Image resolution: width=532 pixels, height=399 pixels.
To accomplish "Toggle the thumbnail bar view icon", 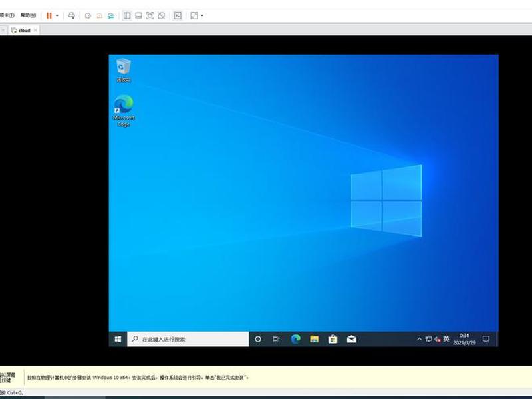I will point(138,15).
